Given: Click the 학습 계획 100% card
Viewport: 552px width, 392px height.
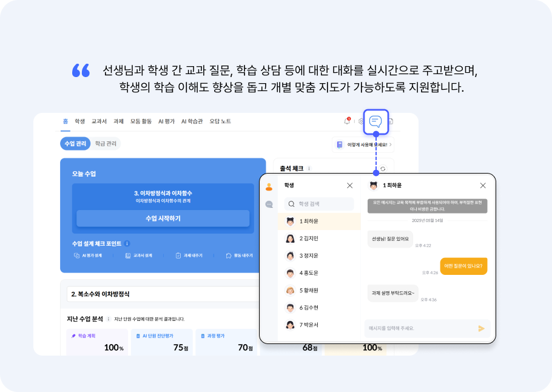Looking at the screenshot, I should click(x=97, y=342).
